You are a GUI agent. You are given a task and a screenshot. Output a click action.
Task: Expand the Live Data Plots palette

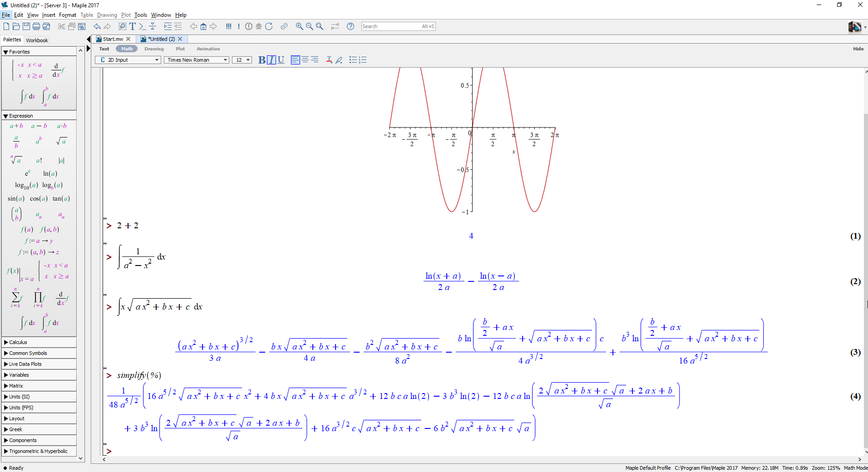[39, 364]
